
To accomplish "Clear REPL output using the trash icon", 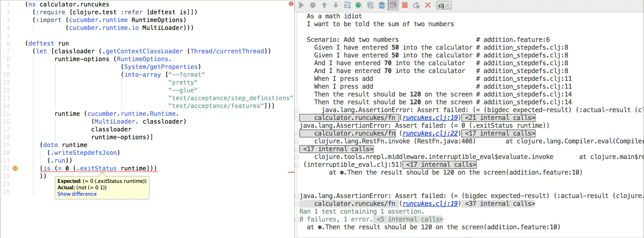I will point(382,5).
